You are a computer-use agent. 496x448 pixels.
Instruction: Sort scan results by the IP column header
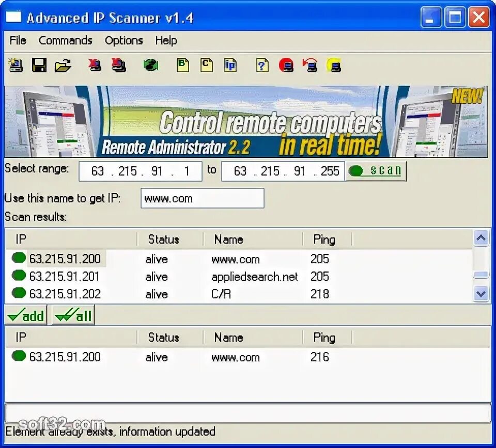tap(71, 239)
